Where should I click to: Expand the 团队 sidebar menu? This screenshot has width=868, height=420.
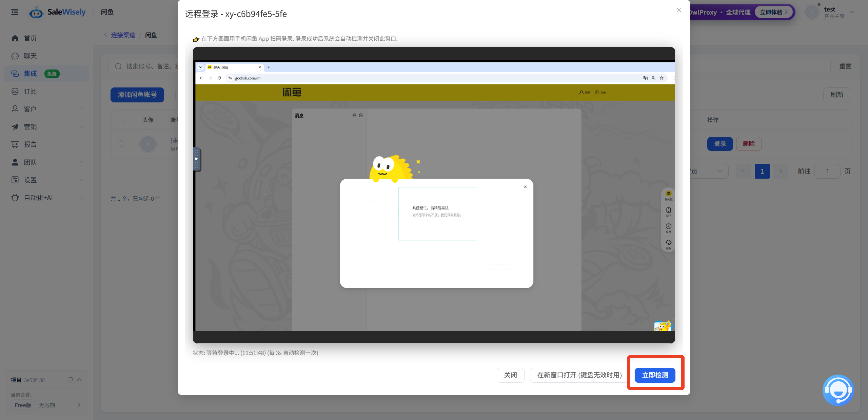click(x=46, y=162)
